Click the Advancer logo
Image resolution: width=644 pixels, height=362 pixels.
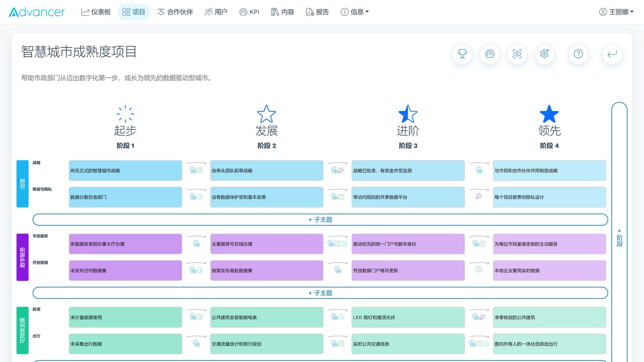[x=37, y=12]
